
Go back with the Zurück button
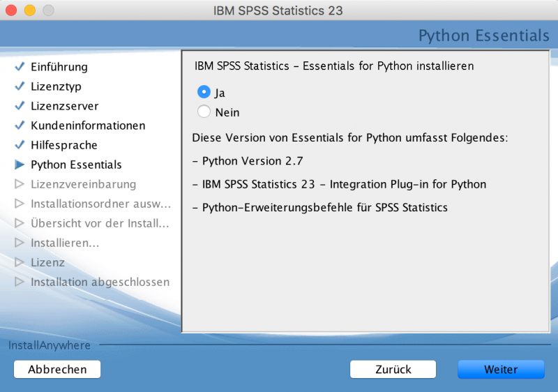pyautogui.click(x=393, y=369)
